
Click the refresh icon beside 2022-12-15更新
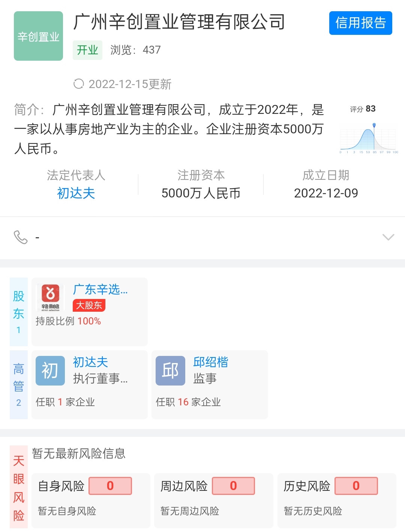click(x=79, y=84)
